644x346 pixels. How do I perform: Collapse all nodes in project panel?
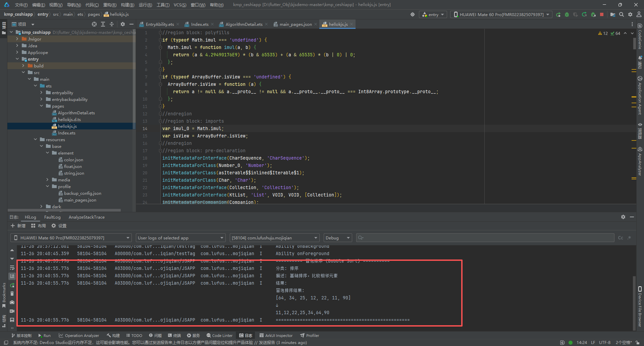112,24
